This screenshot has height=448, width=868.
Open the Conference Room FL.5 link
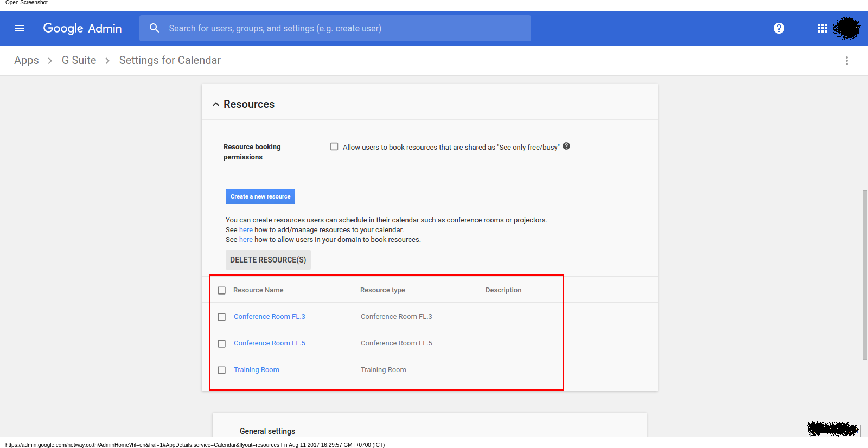[270, 343]
